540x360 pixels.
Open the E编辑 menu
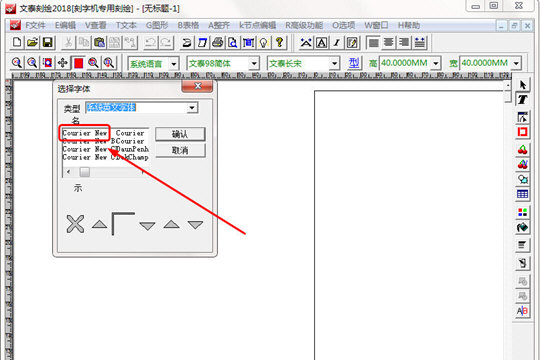[x=65, y=25]
